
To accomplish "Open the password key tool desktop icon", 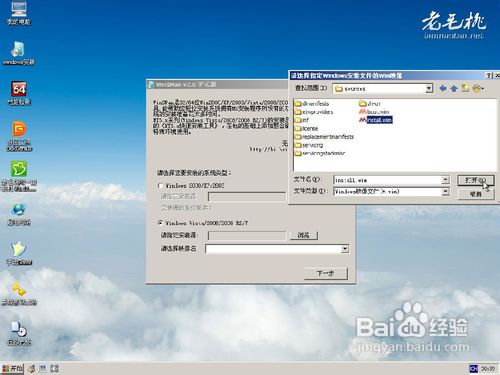I will tap(19, 293).
